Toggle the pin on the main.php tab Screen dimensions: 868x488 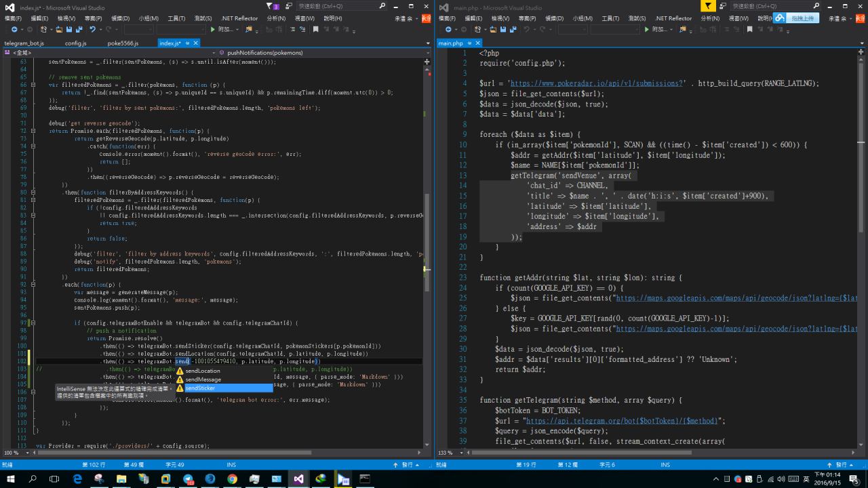coord(469,43)
